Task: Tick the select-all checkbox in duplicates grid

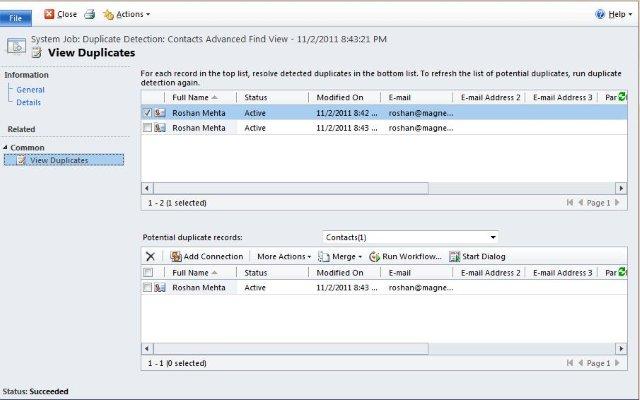Action: click(148, 272)
